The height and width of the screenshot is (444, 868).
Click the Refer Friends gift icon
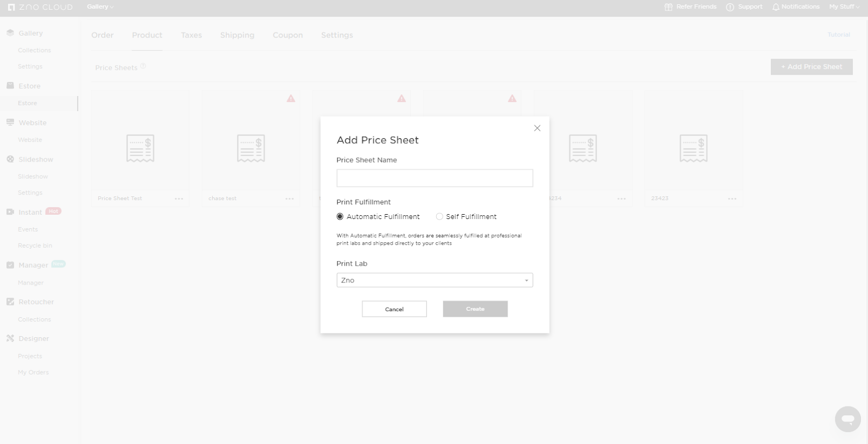click(668, 7)
